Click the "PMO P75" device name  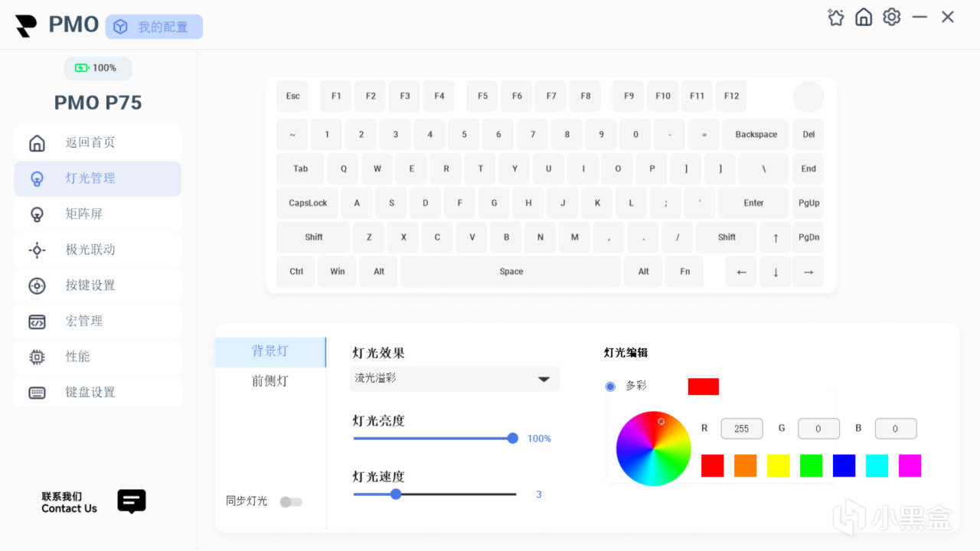tap(98, 103)
